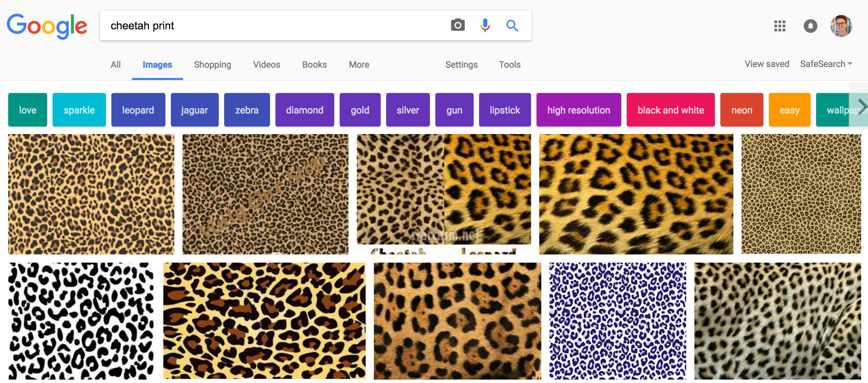The image size is (868, 383).
Task: Open the blue leopard print thumbnail
Action: tap(618, 321)
